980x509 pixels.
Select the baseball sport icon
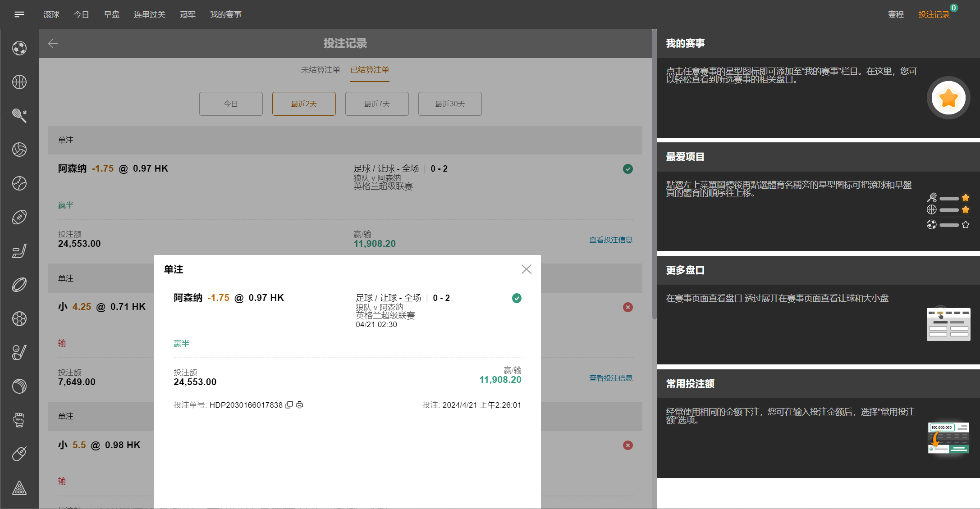pos(19,183)
